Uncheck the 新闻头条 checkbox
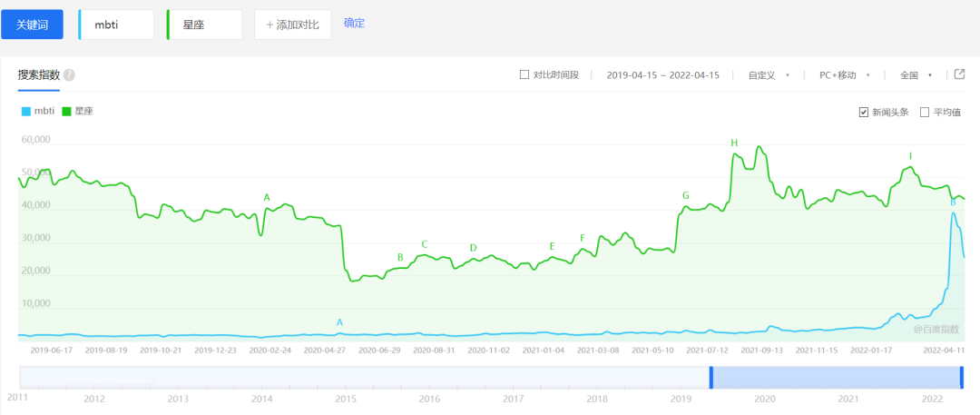This screenshot has width=980, height=415. [x=864, y=113]
